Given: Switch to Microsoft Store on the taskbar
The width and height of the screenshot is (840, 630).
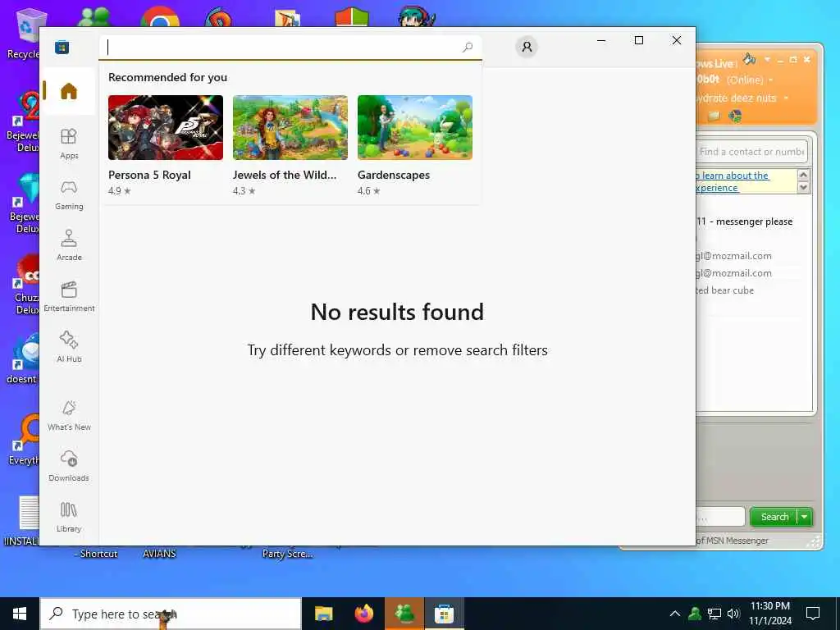Looking at the screenshot, I should tap(444, 614).
